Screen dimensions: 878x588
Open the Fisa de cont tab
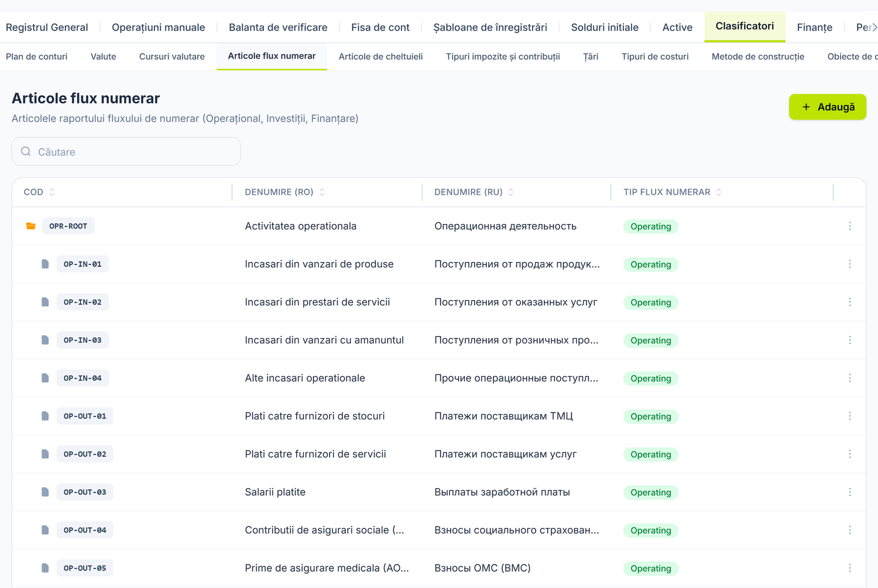[x=380, y=27]
